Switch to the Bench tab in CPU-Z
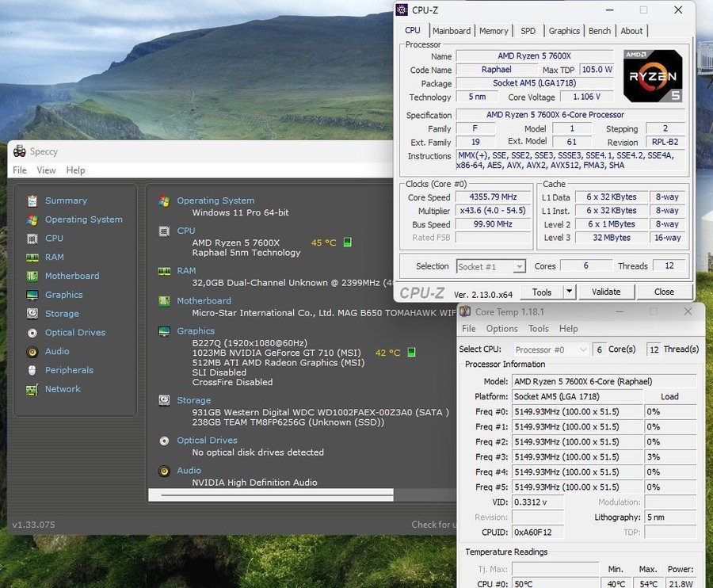713x588 pixels. pyautogui.click(x=600, y=31)
